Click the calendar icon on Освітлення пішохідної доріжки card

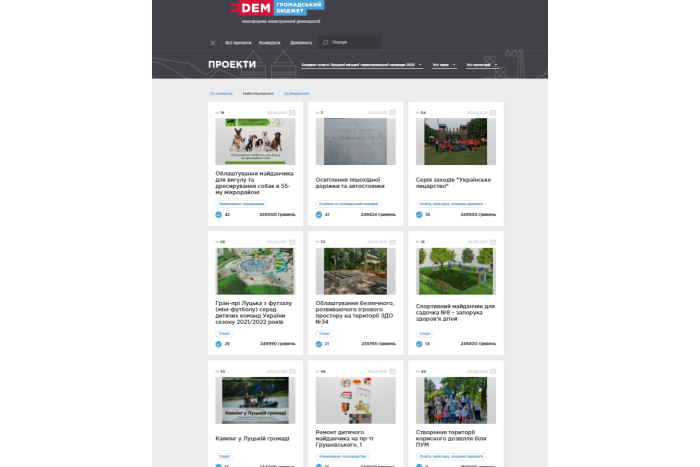[x=392, y=113]
